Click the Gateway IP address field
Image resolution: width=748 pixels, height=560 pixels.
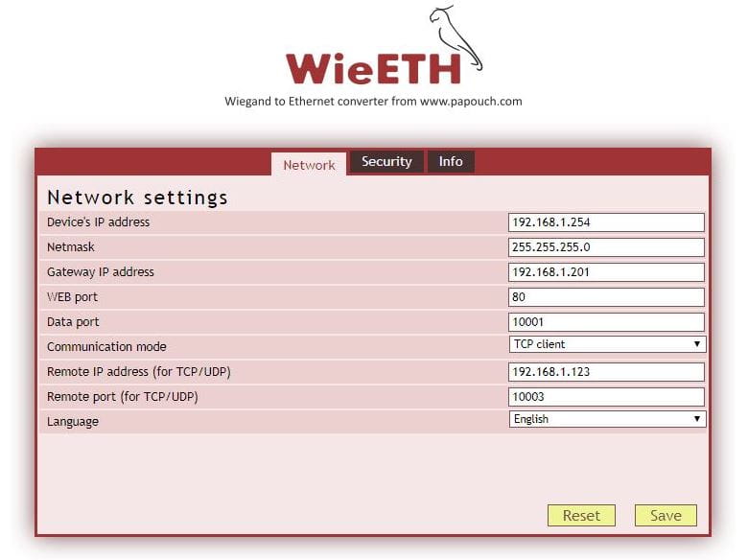[x=606, y=272]
